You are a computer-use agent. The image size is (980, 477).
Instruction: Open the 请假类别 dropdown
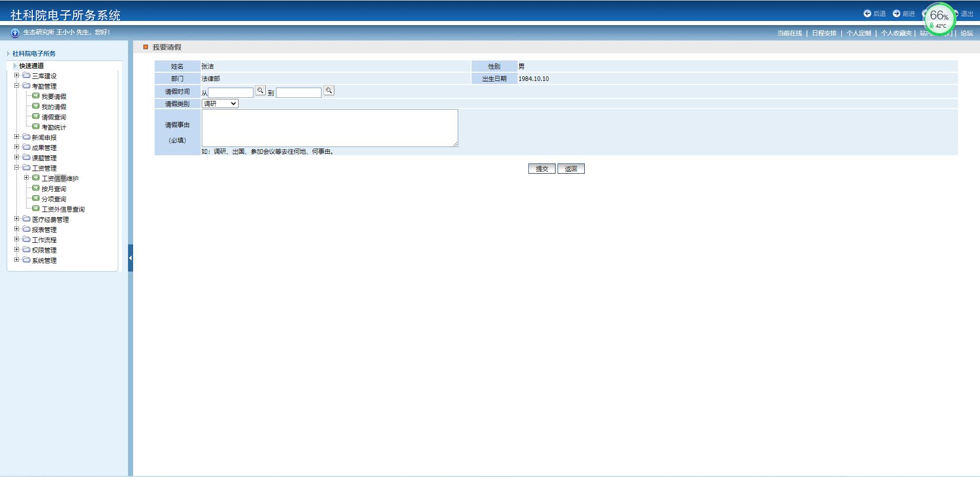(220, 103)
